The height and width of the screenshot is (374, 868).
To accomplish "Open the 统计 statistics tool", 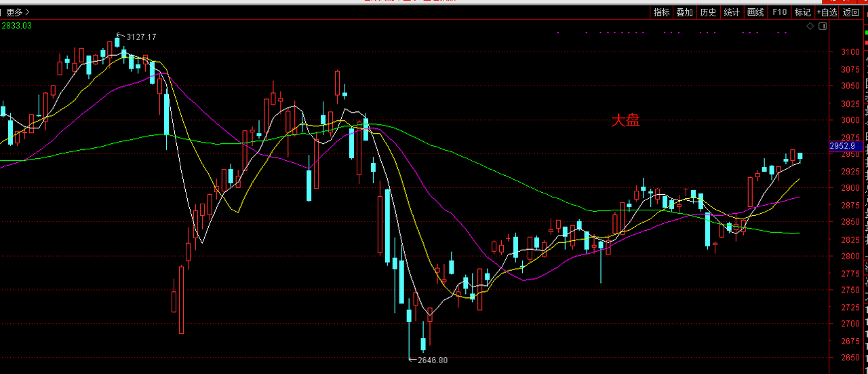I will [x=732, y=12].
